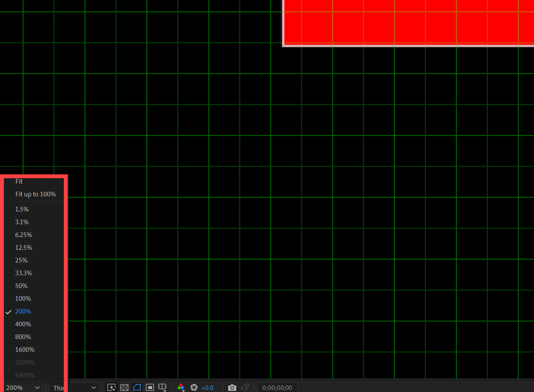Open the 200% magnification dropdown
The width and height of the screenshot is (534, 392).
(x=23, y=387)
